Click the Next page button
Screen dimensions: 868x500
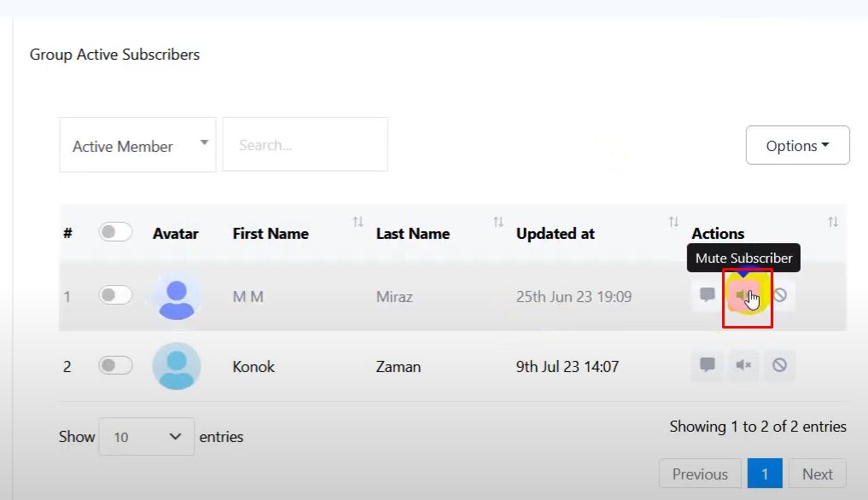point(817,474)
